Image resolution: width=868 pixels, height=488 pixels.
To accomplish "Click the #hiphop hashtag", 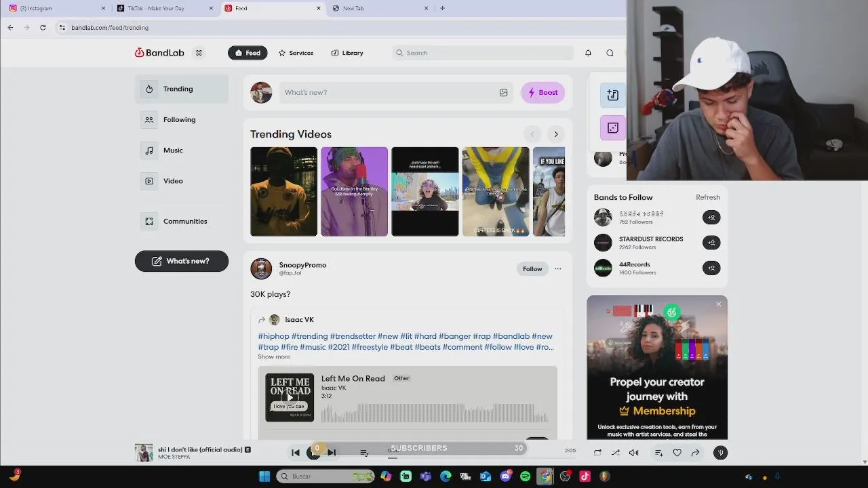I will tap(273, 336).
